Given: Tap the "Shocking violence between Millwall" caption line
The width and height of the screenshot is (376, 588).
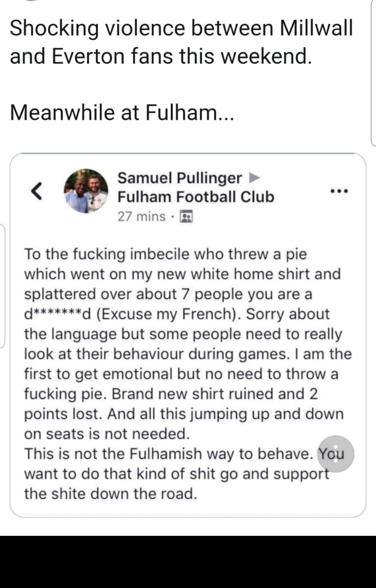Looking at the screenshot, I should pos(181,28).
